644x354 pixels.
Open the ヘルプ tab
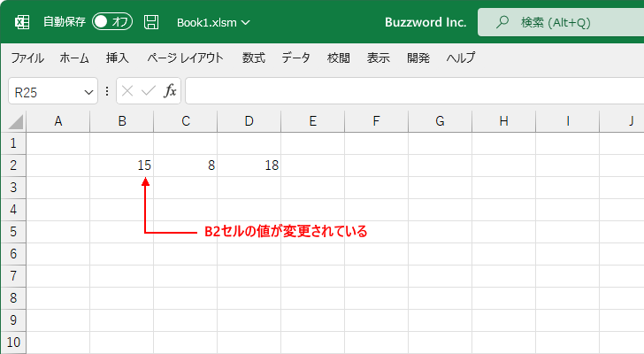pyautogui.click(x=461, y=58)
